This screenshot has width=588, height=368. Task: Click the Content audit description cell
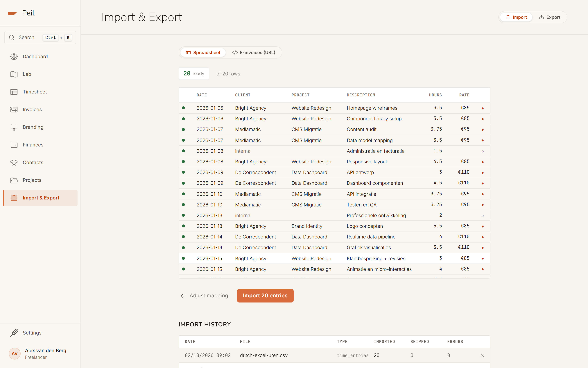(x=361, y=130)
